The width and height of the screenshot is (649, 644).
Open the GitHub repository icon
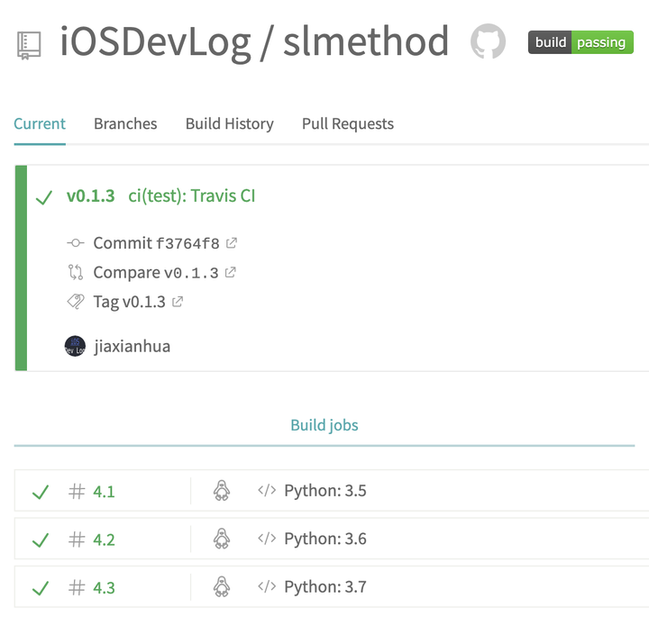click(489, 42)
